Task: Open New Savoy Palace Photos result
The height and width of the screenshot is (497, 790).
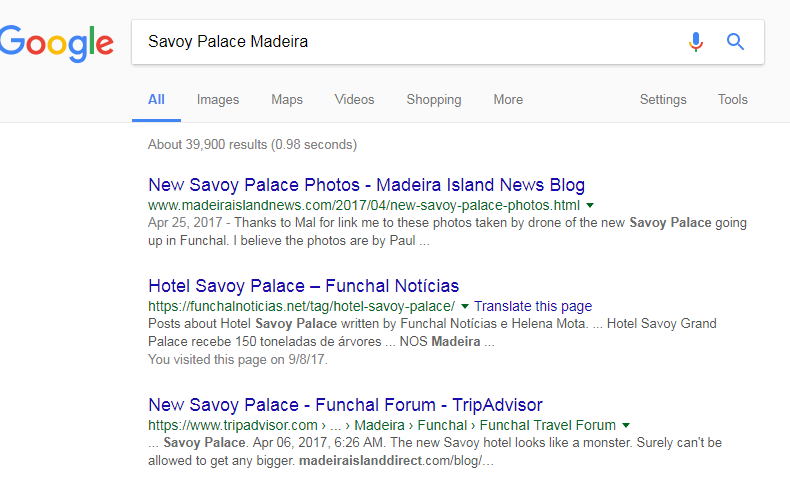Action: (x=366, y=185)
